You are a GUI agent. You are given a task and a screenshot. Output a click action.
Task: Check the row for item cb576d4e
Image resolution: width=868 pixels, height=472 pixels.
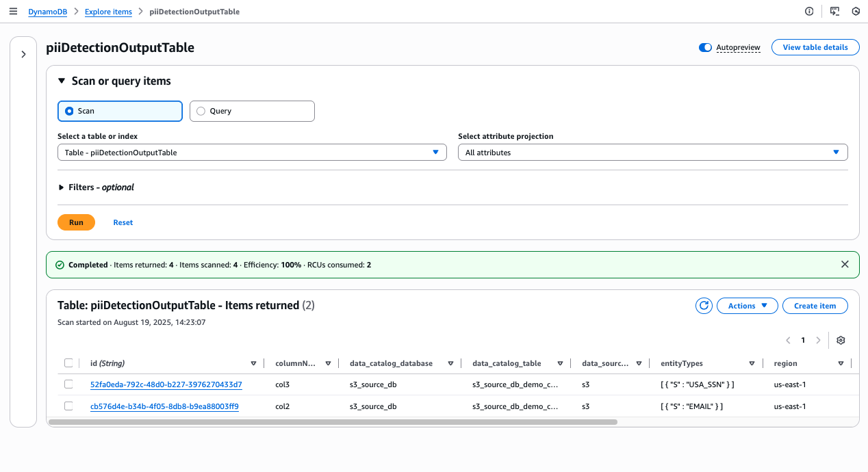pos(68,406)
